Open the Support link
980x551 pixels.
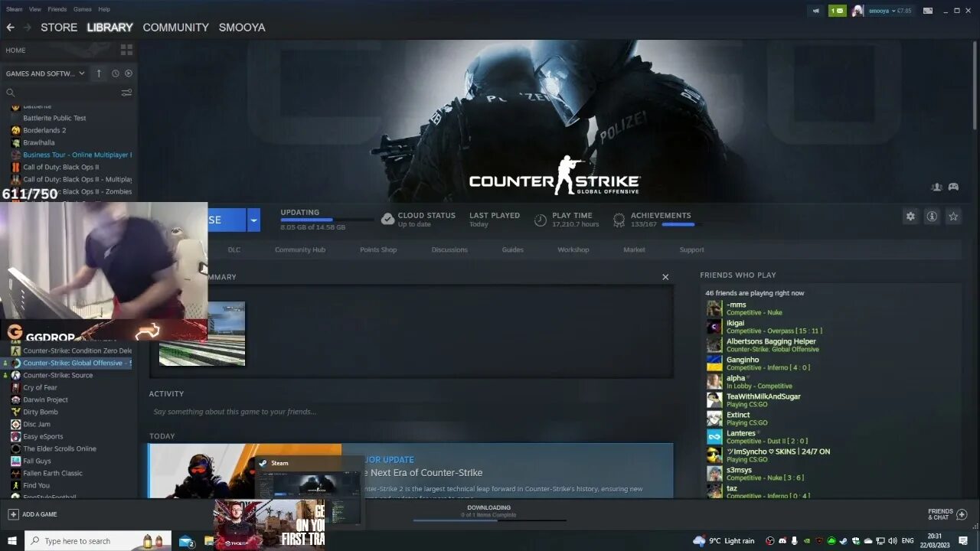691,249
